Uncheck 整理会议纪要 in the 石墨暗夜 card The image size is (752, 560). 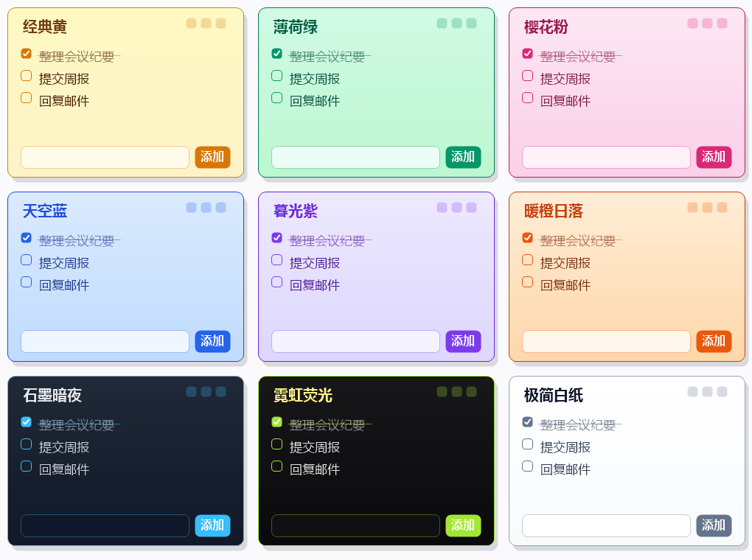click(x=27, y=422)
